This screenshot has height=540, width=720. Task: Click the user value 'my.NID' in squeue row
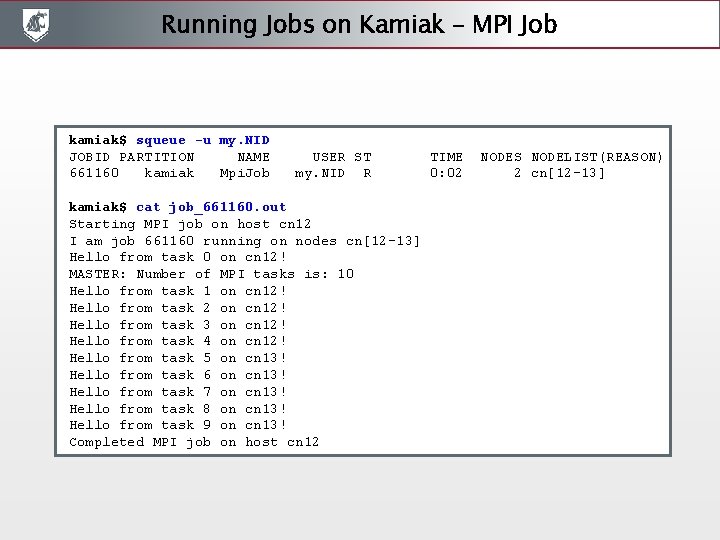tap(320, 174)
